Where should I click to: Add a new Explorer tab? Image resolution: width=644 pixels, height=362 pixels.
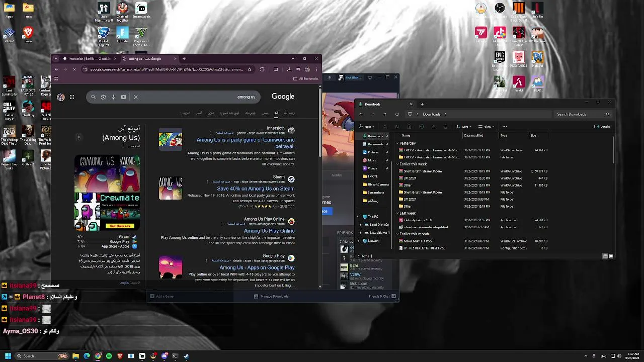(x=422, y=104)
